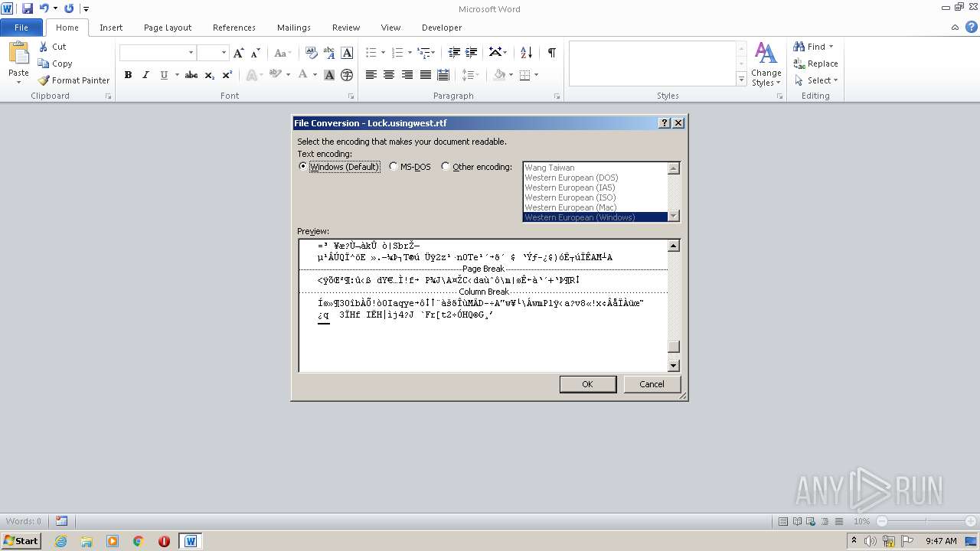The width and height of the screenshot is (980, 551).
Task: Click Clear Formatting icon
Action: (x=311, y=53)
